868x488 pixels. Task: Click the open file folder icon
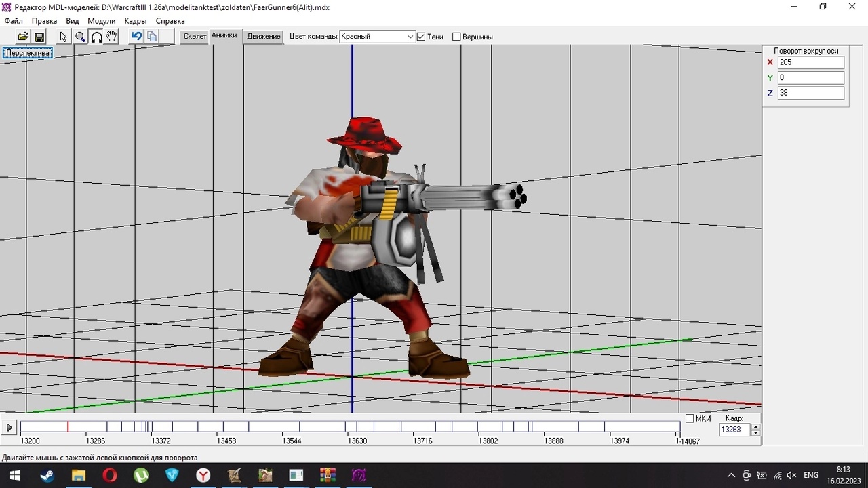pyautogui.click(x=23, y=37)
